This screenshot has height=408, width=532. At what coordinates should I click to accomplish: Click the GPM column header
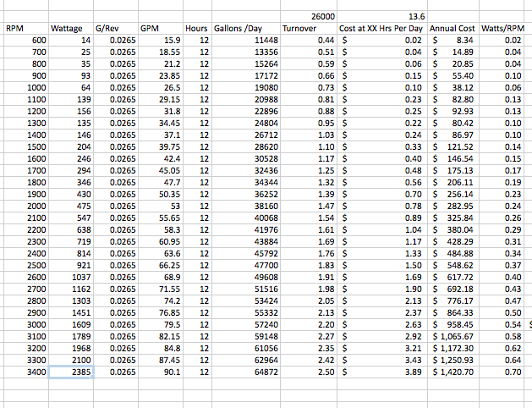click(161, 29)
